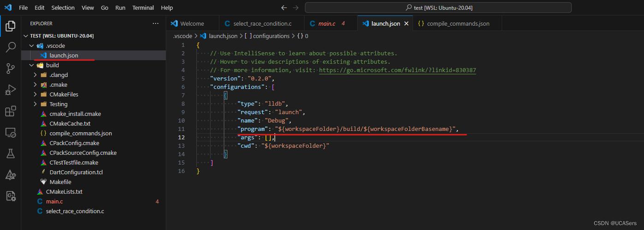Collapse the .vscode folder
This screenshot has width=644, height=230.
pos(31,46)
